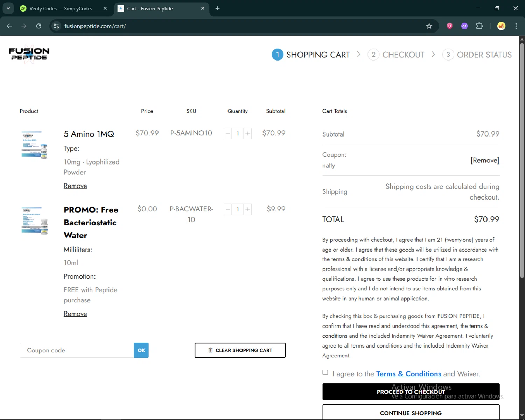This screenshot has width=525, height=420.
Task: Go to the Order Status step
Action: pos(477,55)
